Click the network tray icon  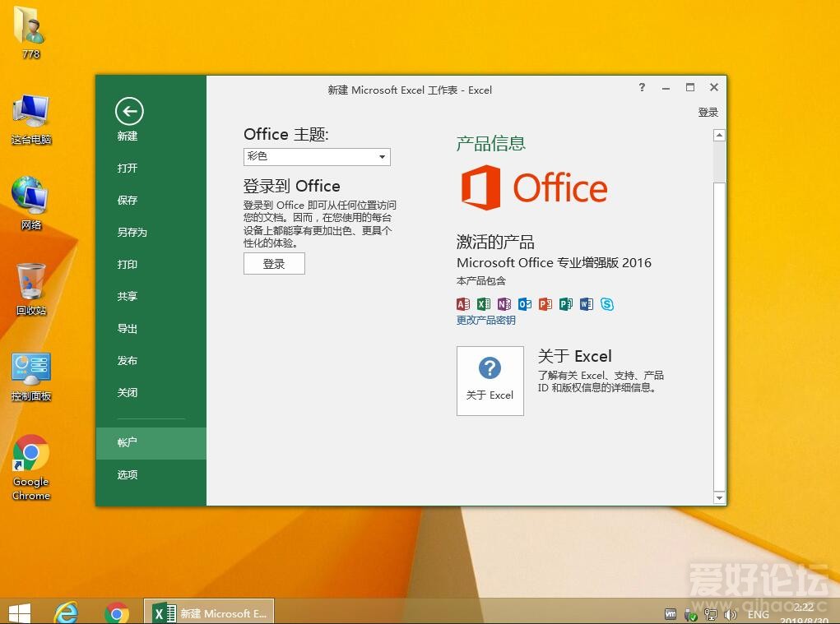[711, 614]
